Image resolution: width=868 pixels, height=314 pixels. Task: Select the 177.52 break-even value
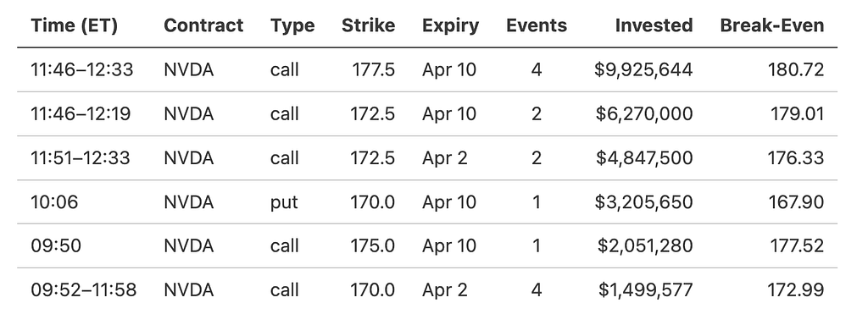tap(797, 246)
